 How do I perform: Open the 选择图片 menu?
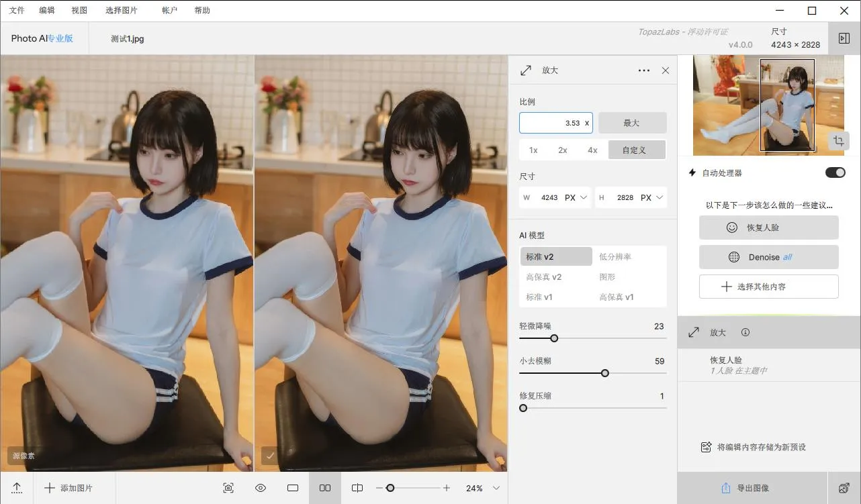tap(122, 11)
